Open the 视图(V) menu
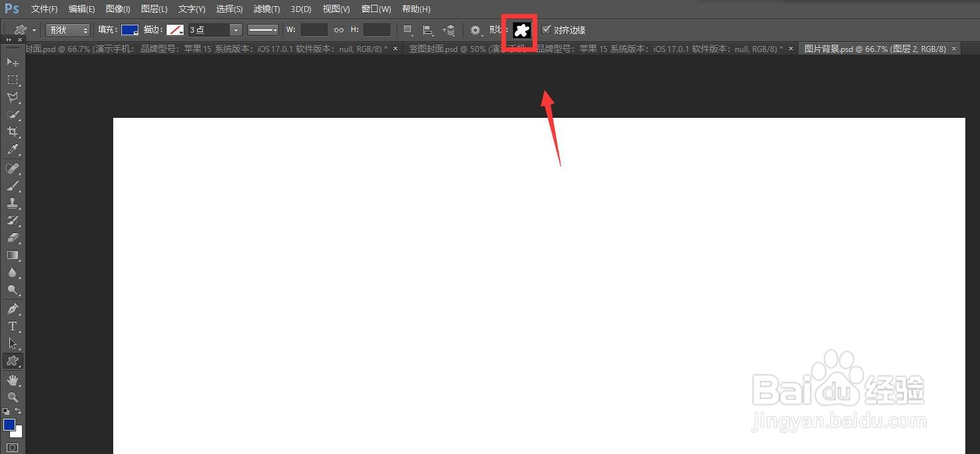The width and height of the screenshot is (980, 454). (336, 9)
